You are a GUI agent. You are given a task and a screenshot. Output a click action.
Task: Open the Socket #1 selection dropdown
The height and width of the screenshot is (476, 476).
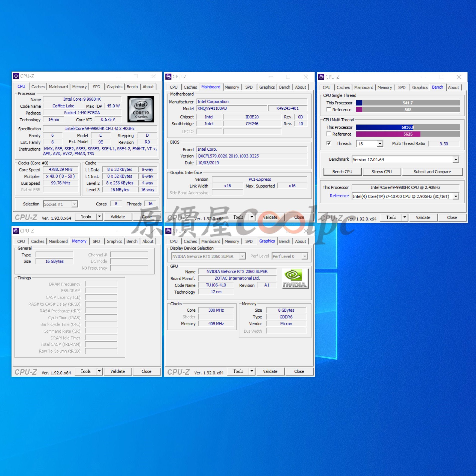(x=74, y=204)
